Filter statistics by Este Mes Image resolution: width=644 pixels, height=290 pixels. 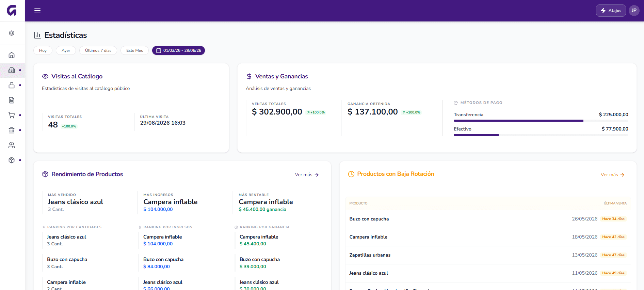click(x=134, y=50)
